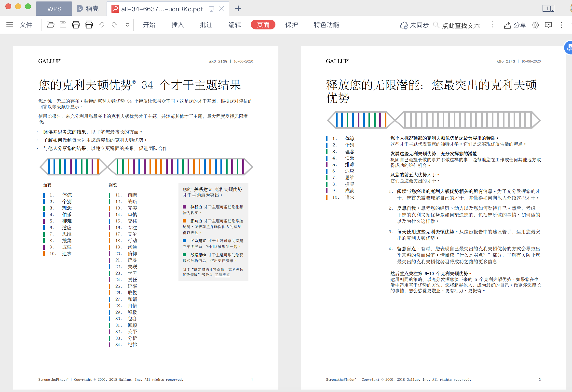Click 战略 item number 12

[x=132, y=202]
